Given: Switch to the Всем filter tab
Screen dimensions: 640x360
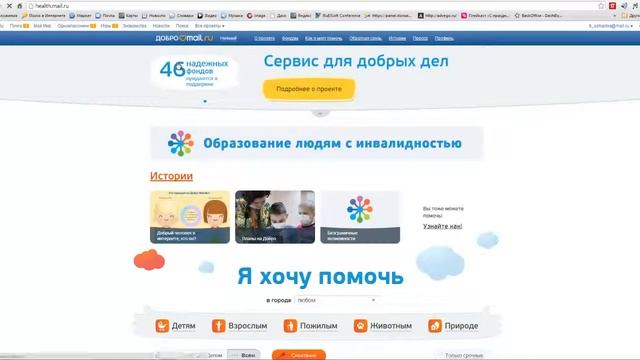Looking at the screenshot, I should (x=244, y=355).
